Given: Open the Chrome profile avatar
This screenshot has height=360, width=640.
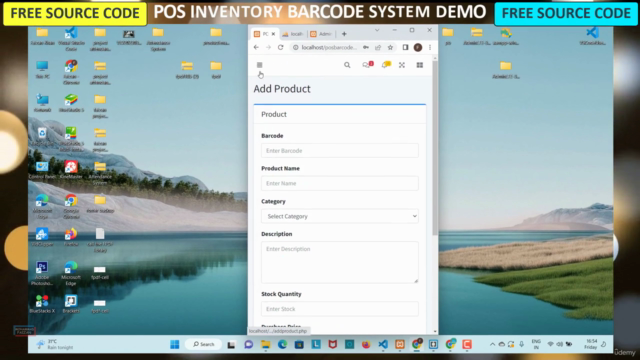Looking at the screenshot, I should [x=418, y=47].
